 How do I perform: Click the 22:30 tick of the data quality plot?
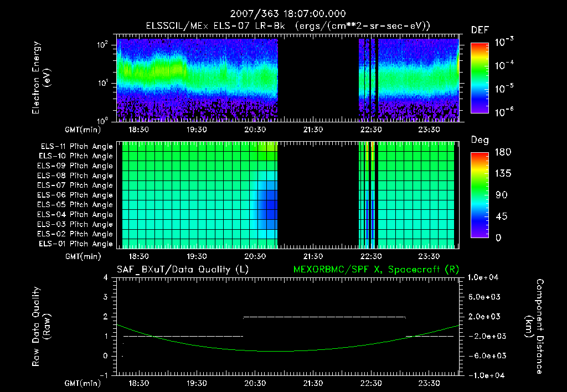pyautogui.click(x=371, y=383)
